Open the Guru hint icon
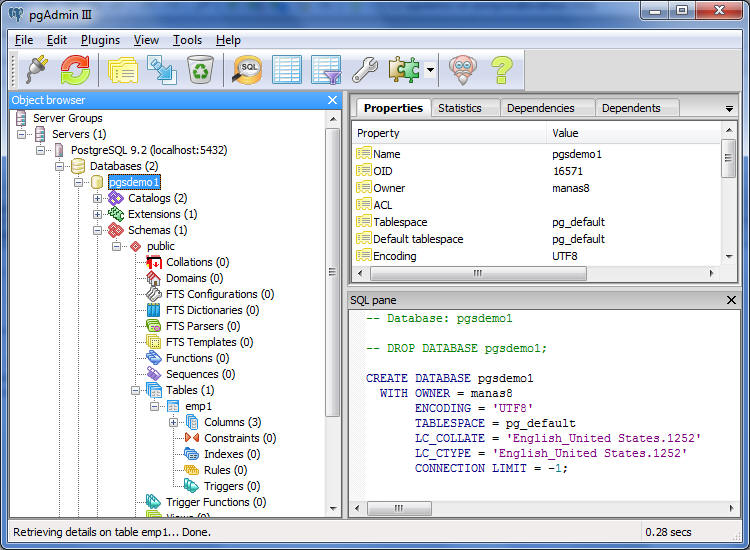Screen dimensions: 750x550 tap(463, 70)
